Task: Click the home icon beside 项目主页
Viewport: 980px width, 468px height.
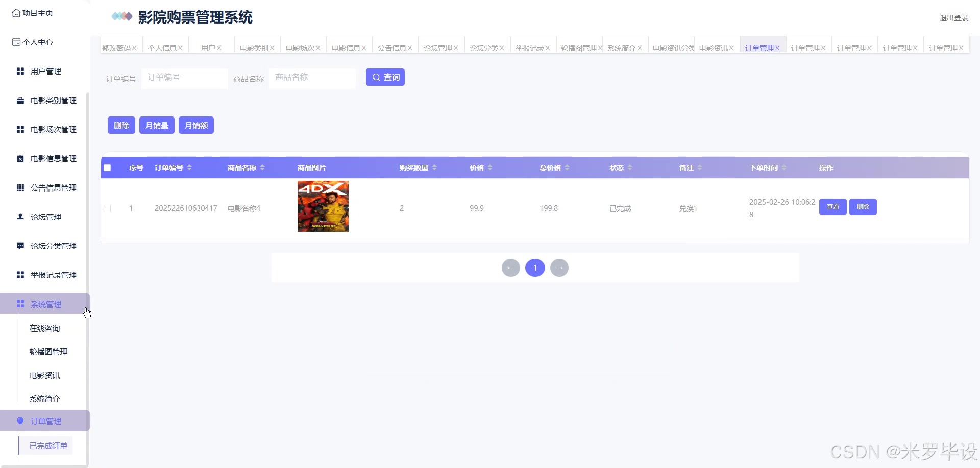Action: tap(16, 13)
